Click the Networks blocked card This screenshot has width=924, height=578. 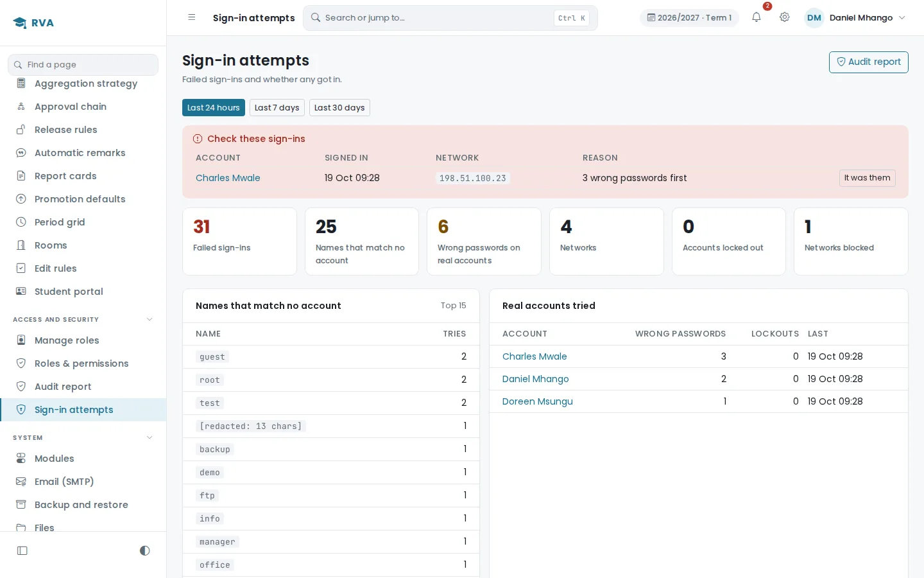coord(851,241)
